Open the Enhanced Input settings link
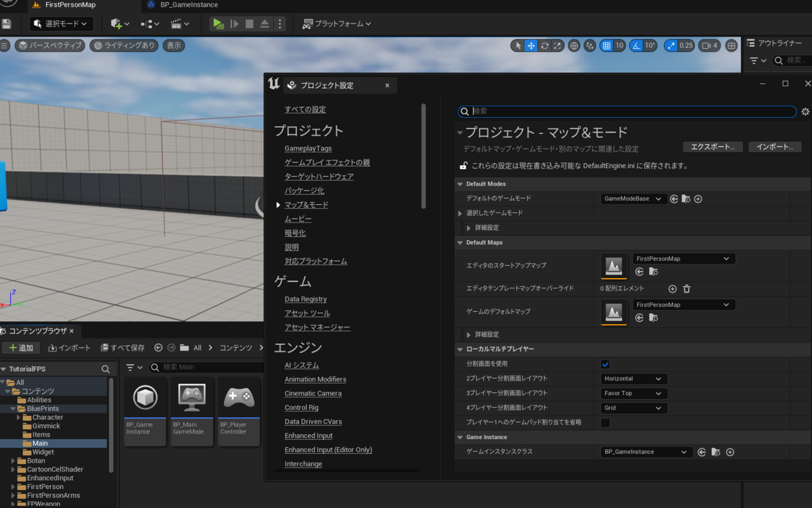812x508 pixels. click(x=309, y=436)
